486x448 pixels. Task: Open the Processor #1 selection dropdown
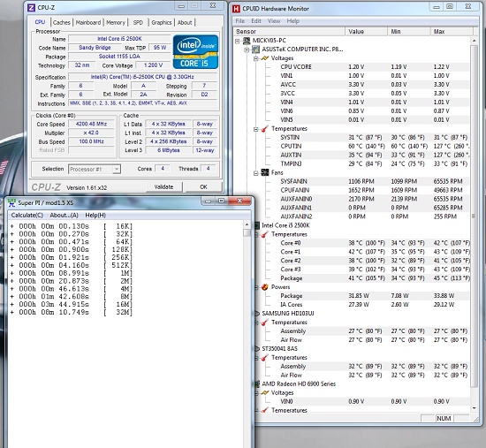(117, 169)
